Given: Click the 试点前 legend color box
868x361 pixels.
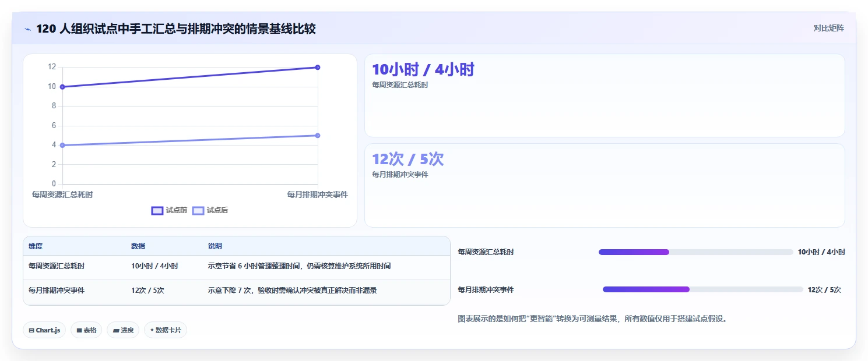Looking at the screenshot, I should (157, 210).
